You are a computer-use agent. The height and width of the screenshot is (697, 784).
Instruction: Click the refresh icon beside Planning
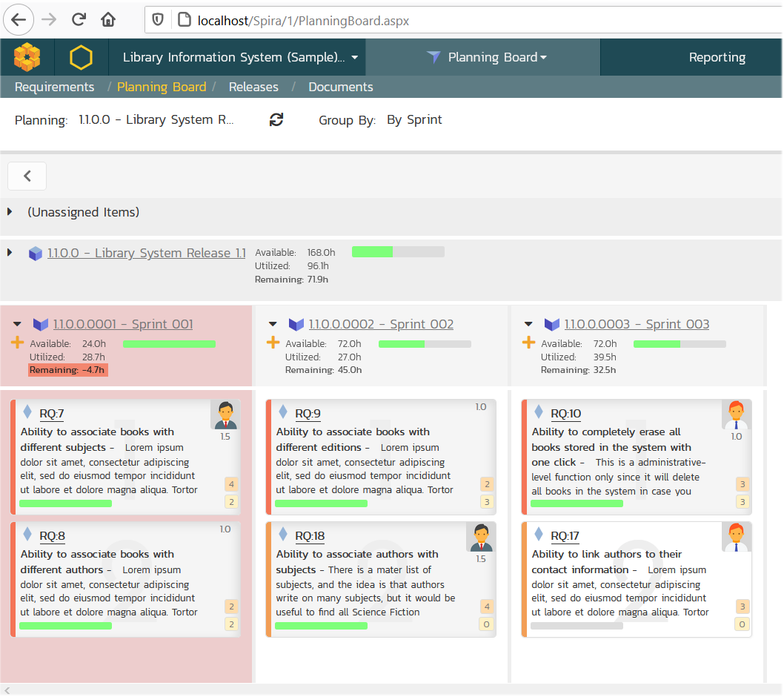(276, 120)
